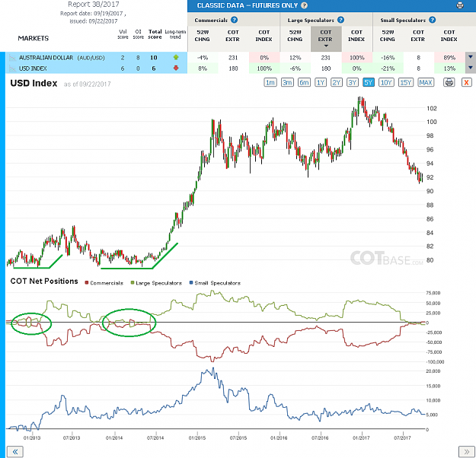Image resolution: width=476 pixels, height=458 pixels.
Task: Click USD Index Large Speculators -6% cell
Action: 295,68
